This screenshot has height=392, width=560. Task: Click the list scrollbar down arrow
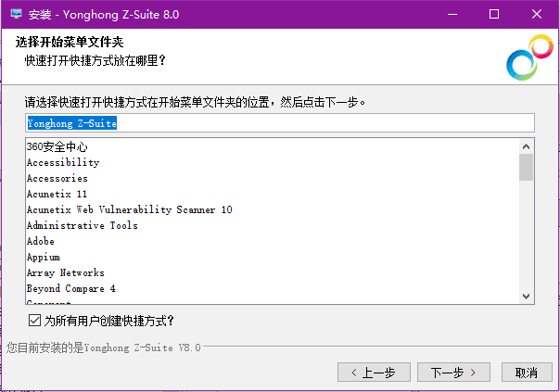(x=526, y=296)
